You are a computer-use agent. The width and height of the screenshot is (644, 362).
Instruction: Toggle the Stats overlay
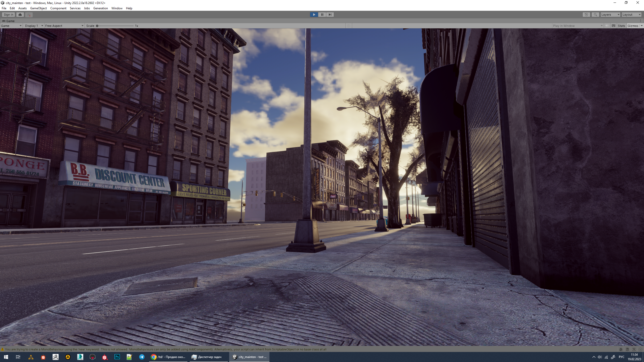[x=621, y=26]
